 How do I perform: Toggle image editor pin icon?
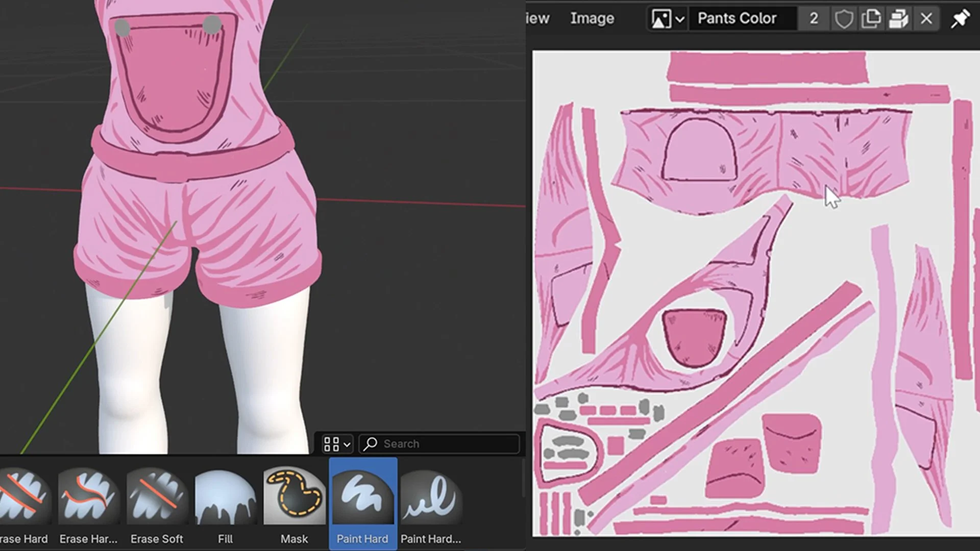point(960,19)
